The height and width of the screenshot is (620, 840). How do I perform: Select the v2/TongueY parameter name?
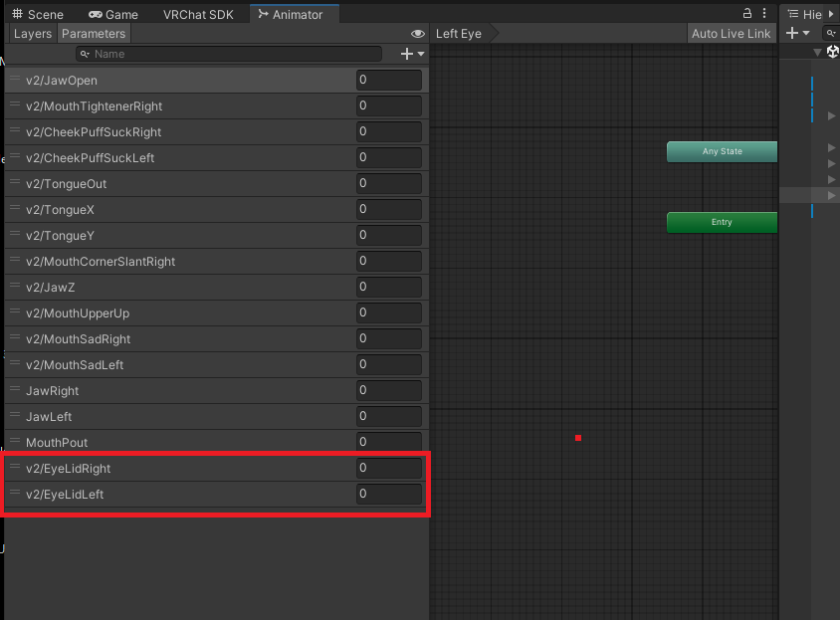[x=60, y=235]
